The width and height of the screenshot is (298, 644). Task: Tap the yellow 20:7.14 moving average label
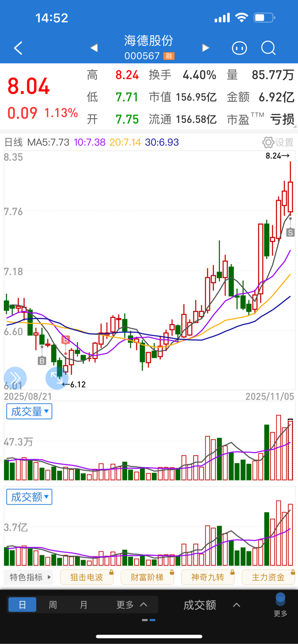pyautogui.click(x=125, y=142)
